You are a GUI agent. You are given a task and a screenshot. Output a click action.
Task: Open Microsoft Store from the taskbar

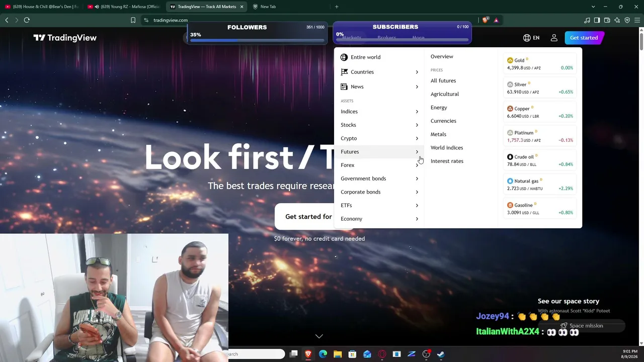pyautogui.click(x=352, y=354)
